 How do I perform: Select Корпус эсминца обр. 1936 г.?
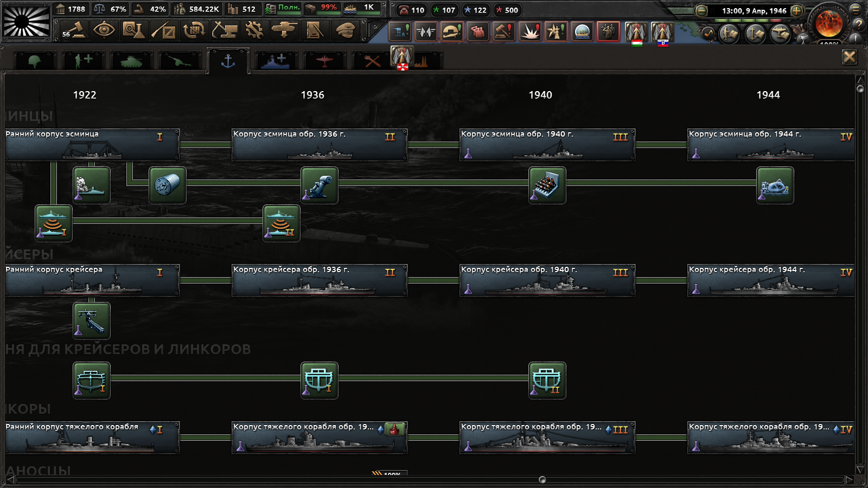click(x=320, y=145)
